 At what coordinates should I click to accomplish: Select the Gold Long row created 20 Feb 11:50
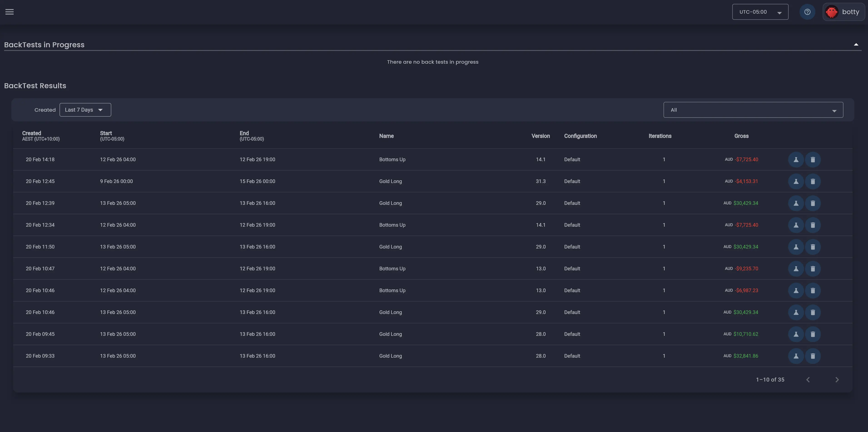pos(391,246)
